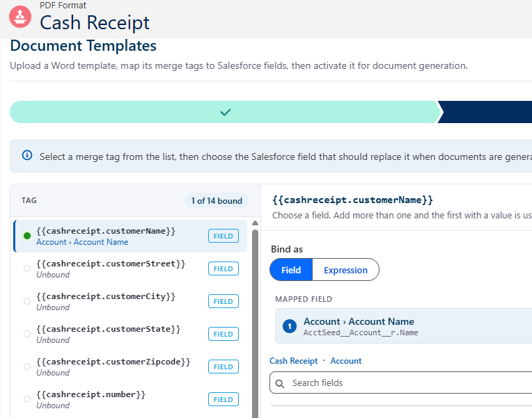Select the {{cashreceipt.customerZipcode}} radio circle
532x418 pixels.
click(x=27, y=367)
